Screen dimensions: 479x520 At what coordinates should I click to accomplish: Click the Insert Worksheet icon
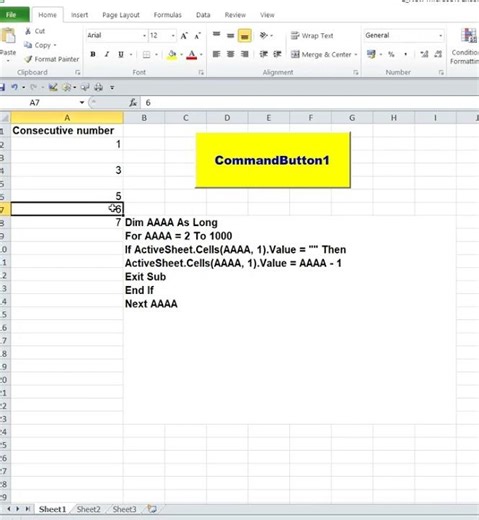(152, 509)
